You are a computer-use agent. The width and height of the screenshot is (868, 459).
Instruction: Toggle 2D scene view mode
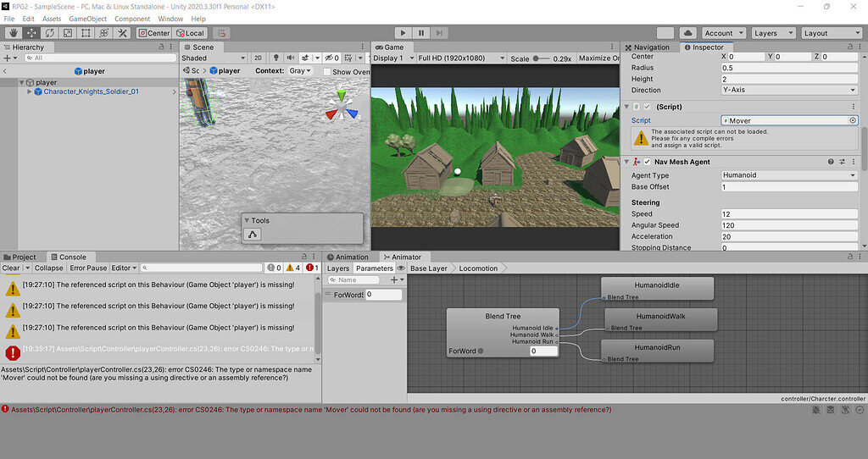coord(258,58)
